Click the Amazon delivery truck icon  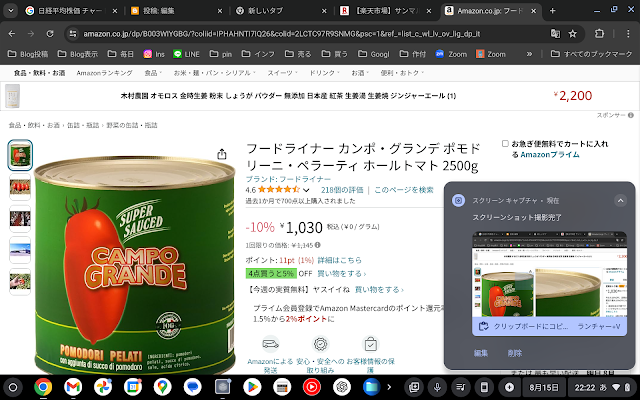click(x=270, y=344)
